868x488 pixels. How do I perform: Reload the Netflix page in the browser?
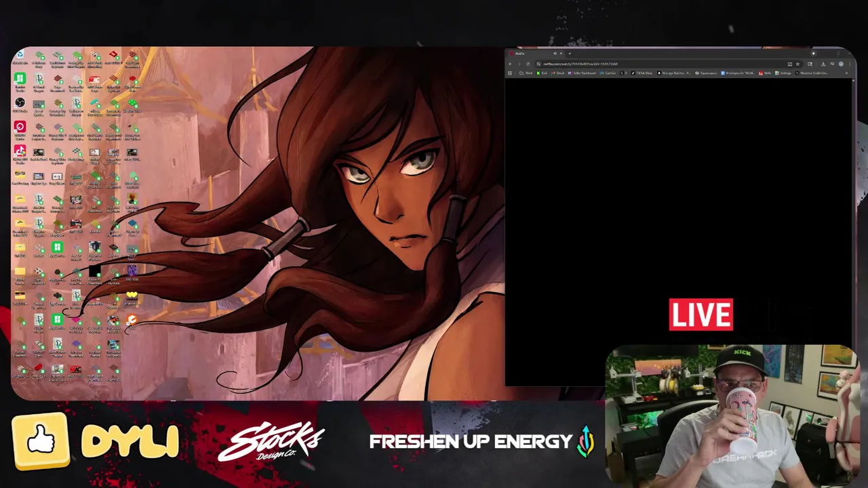(x=528, y=64)
